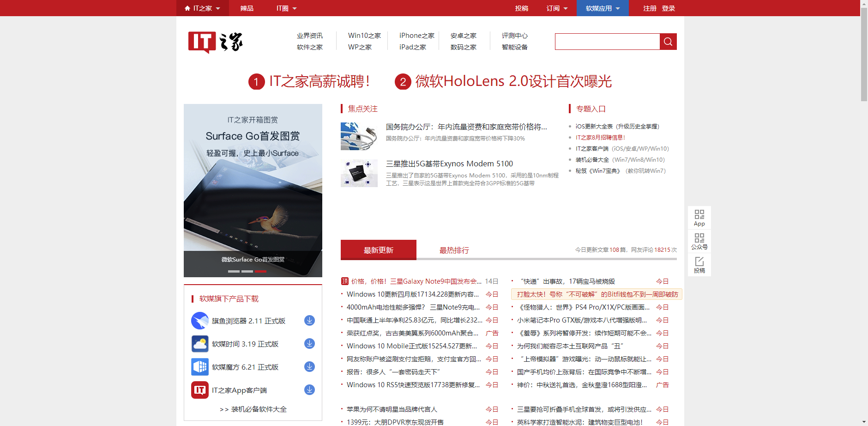Open 国务院办公厅 流量资费 article title
868x426 pixels.
pyautogui.click(x=466, y=127)
